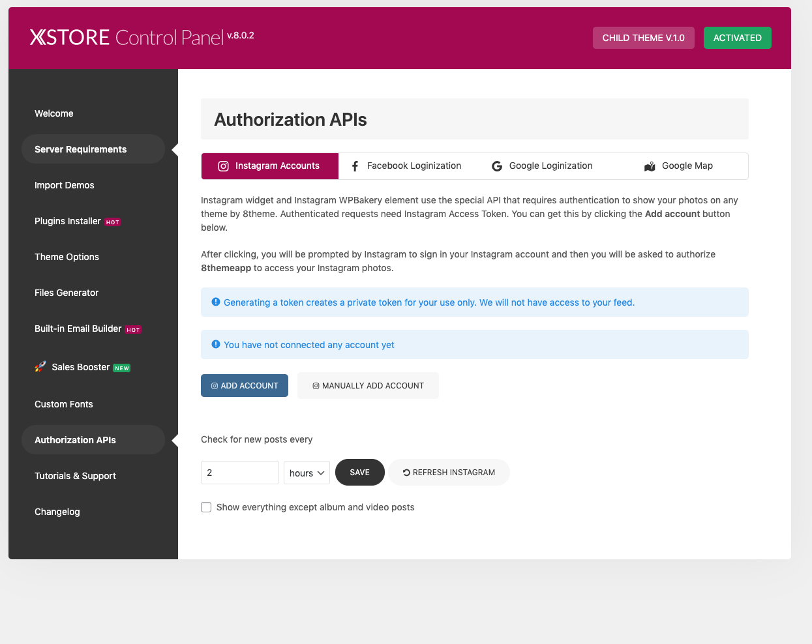Open Files Generator in the sidebar
812x644 pixels.
tap(67, 293)
